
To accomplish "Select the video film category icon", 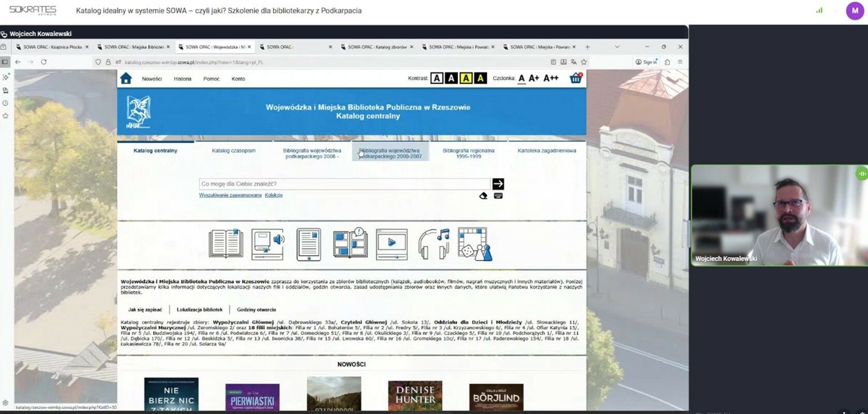I will coord(392,243).
